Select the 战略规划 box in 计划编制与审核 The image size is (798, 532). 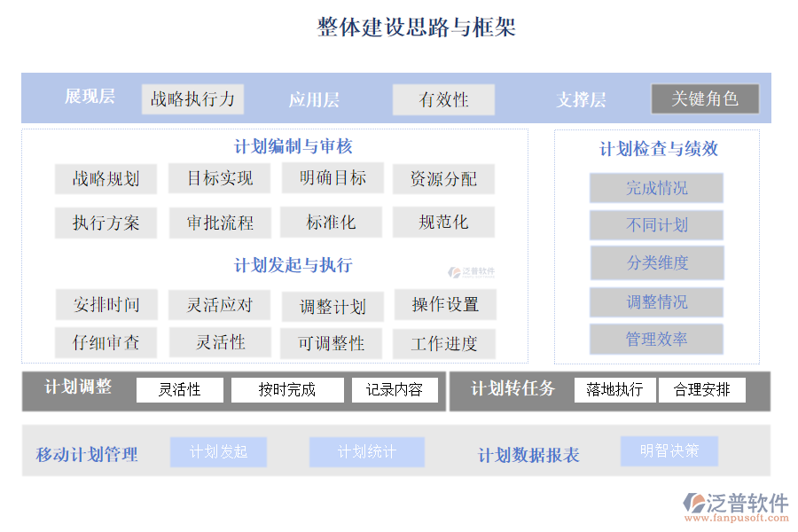106,179
